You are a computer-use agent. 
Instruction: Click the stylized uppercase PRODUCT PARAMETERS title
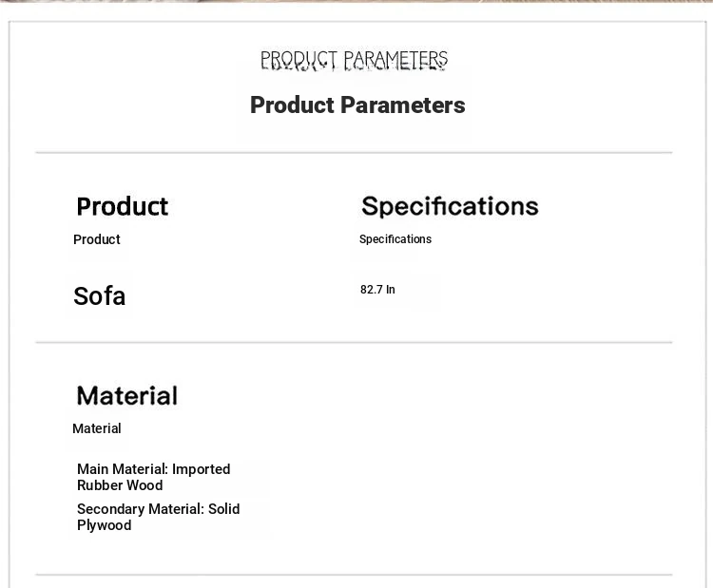pos(354,61)
